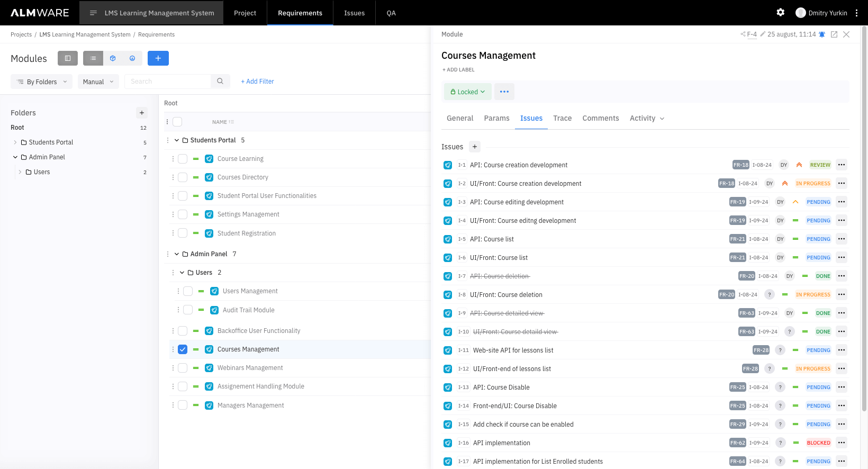Switch to the circular target view icon
868x469 pixels.
132,58
